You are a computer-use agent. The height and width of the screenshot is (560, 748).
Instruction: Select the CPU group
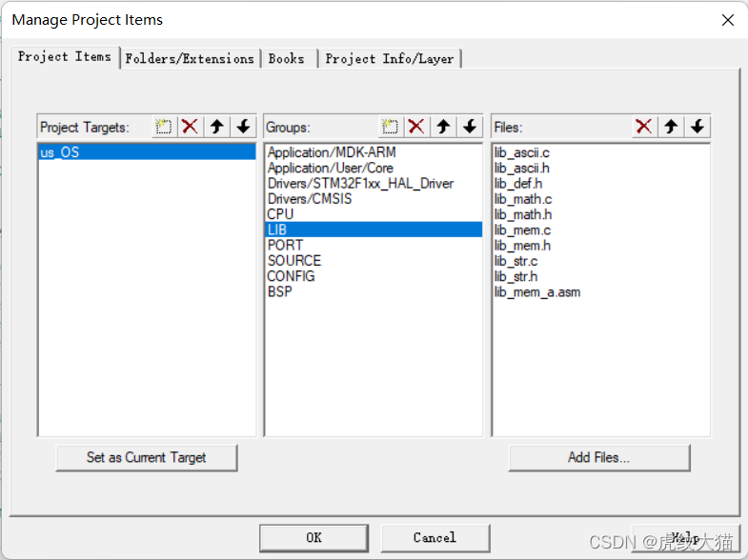[373, 214]
